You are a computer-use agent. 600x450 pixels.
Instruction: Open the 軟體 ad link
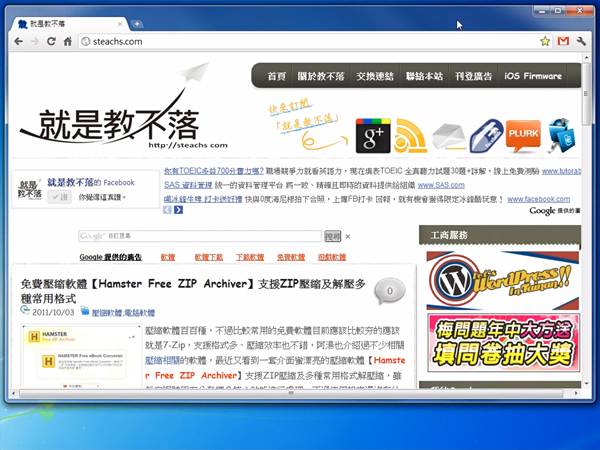[x=168, y=257]
